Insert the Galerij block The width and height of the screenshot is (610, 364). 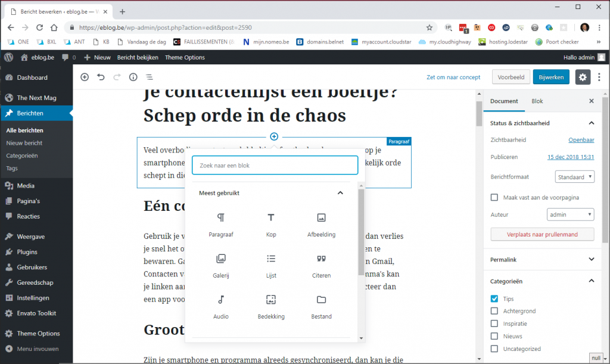pyautogui.click(x=221, y=266)
